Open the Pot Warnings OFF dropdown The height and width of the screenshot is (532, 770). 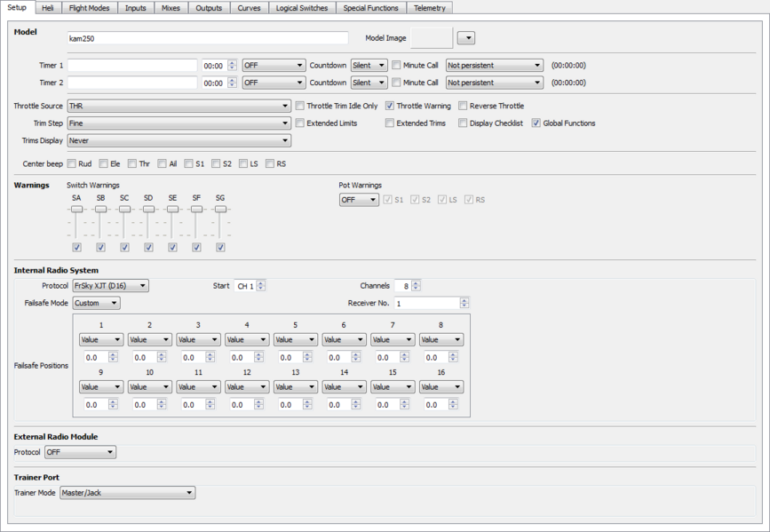(359, 200)
